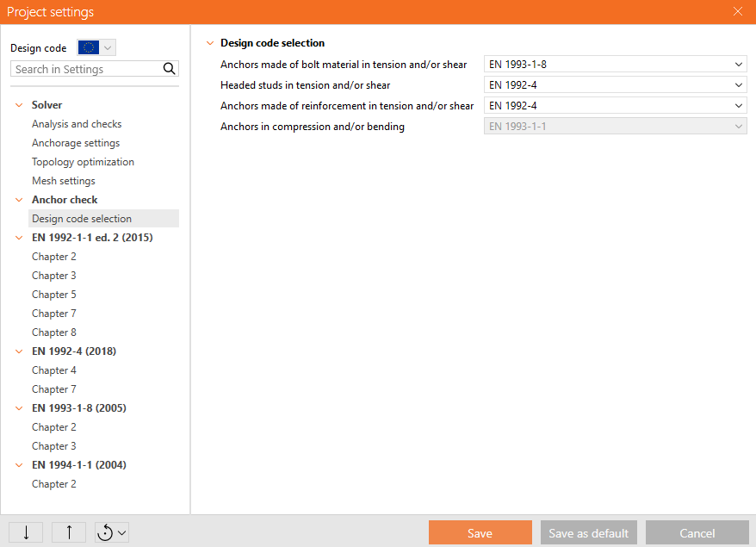Collapse the Anchor check section
The image size is (756, 547).
tap(19, 200)
